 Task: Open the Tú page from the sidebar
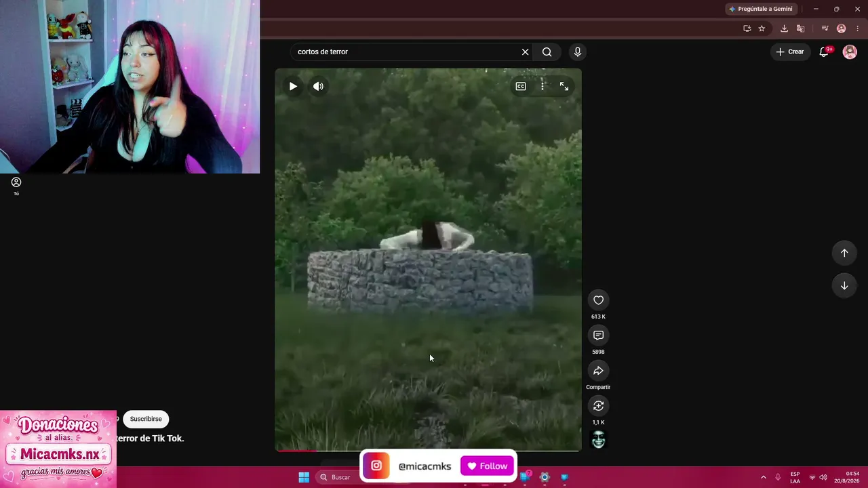tap(16, 186)
